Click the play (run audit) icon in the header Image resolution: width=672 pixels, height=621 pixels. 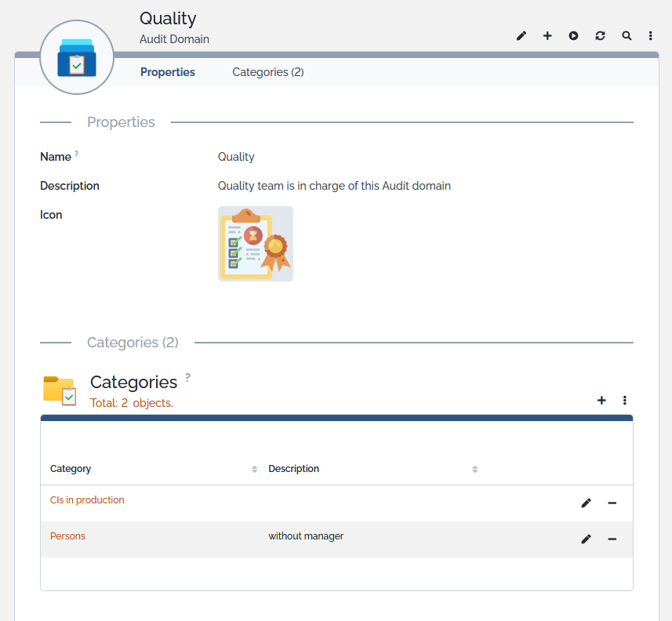(x=574, y=36)
